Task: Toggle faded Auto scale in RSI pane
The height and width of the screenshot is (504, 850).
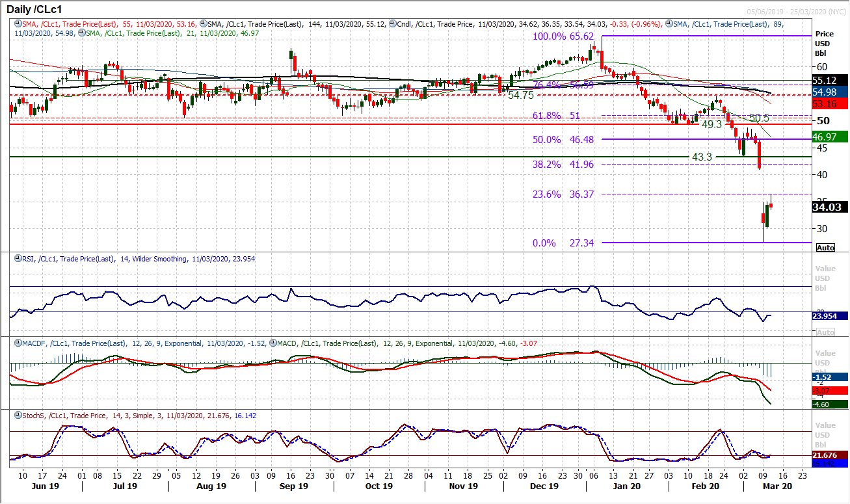Action: click(825, 332)
